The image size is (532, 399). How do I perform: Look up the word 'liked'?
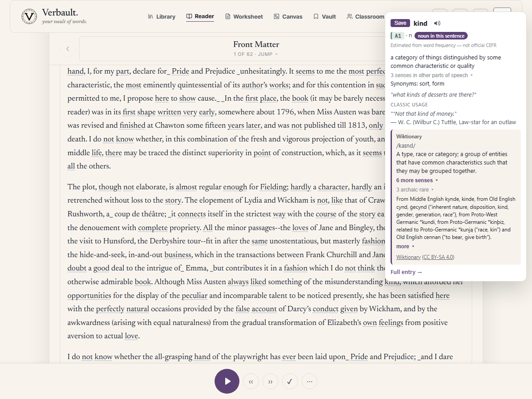pyautogui.click(x=258, y=282)
